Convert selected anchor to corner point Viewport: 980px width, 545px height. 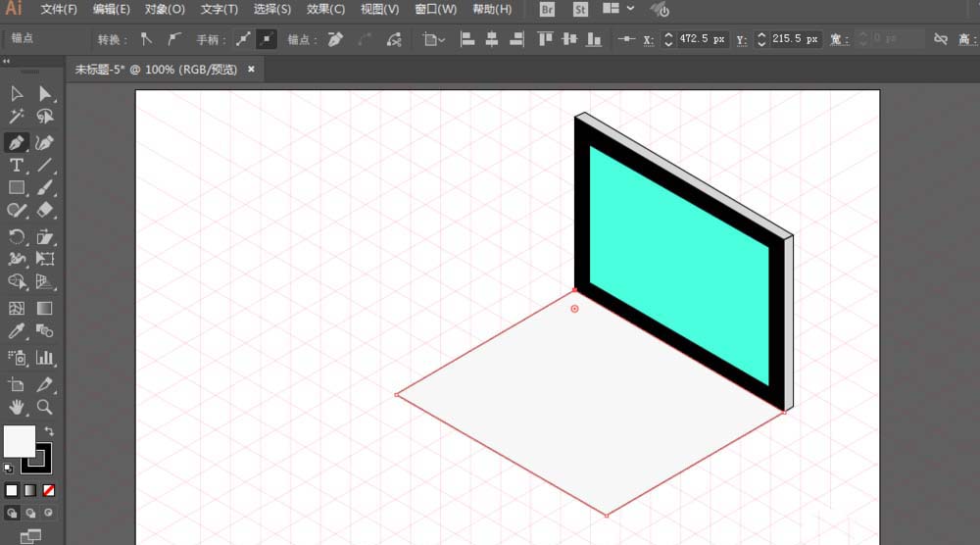[x=146, y=39]
